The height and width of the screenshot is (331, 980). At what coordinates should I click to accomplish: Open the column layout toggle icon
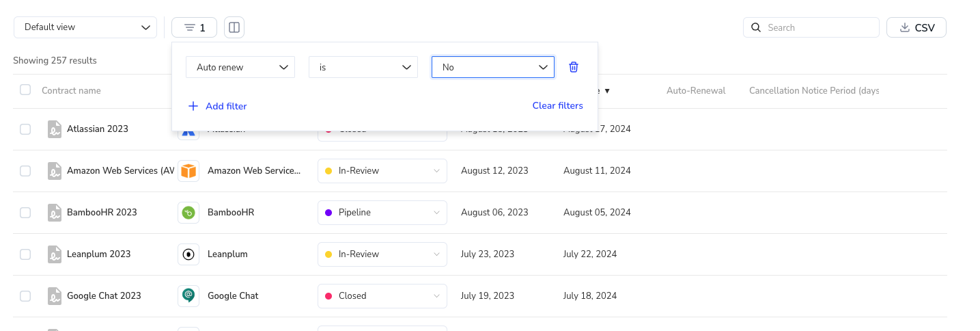click(x=234, y=27)
